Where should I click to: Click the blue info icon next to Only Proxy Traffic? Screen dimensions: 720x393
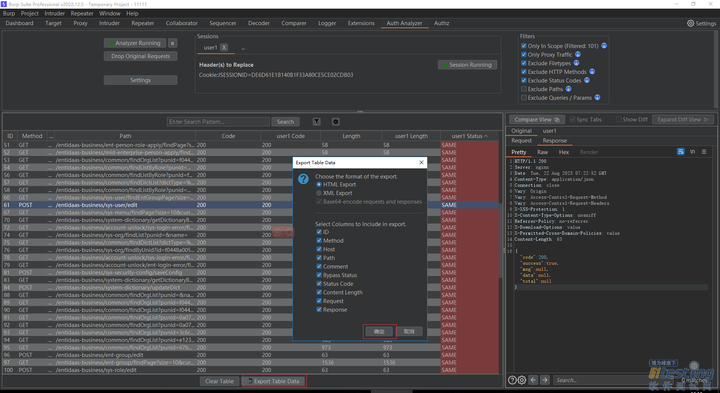pos(578,54)
